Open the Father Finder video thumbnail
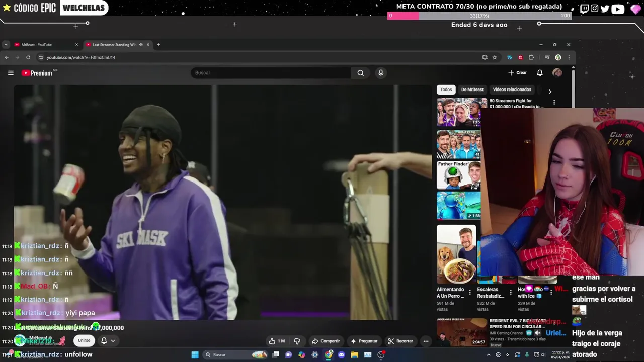This screenshot has width=644, height=362. [458, 174]
